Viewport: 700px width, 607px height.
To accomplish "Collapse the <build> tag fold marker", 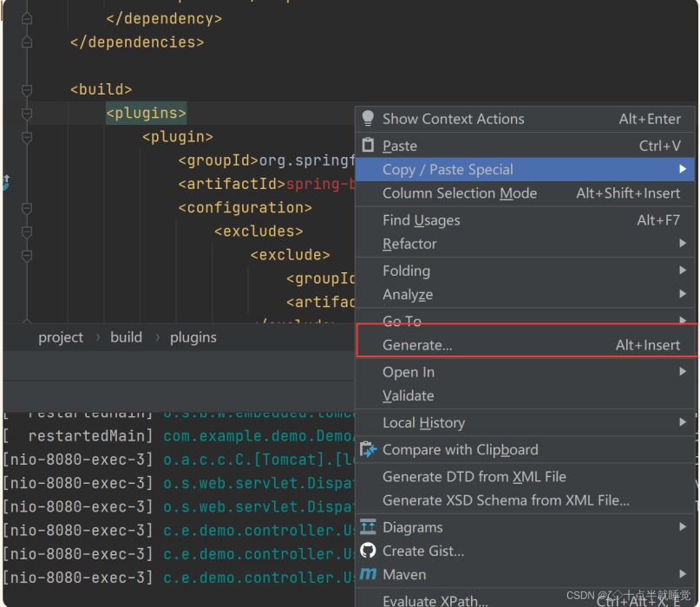I will tap(27, 89).
